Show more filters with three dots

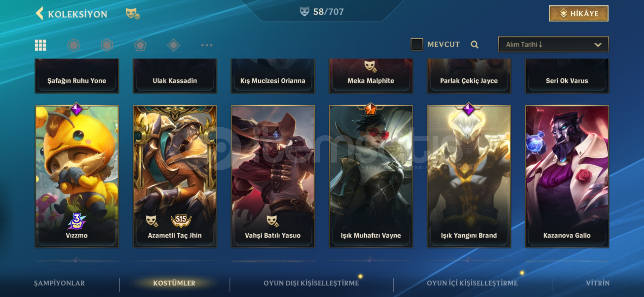207,45
